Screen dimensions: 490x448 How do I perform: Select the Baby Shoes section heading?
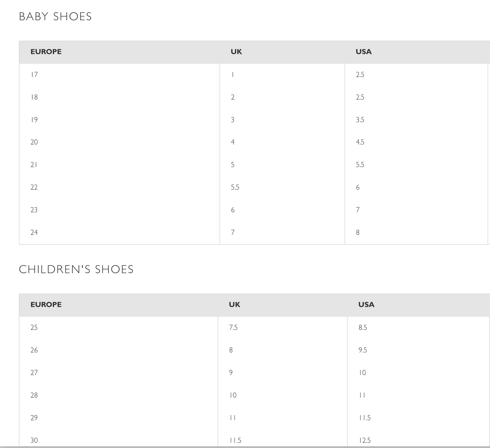tap(55, 17)
